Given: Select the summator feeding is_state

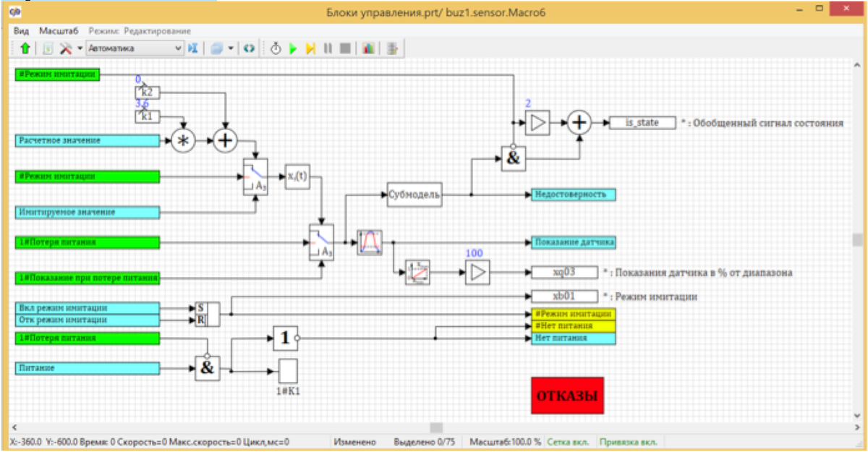Looking at the screenshot, I should (x=579, y=122).
